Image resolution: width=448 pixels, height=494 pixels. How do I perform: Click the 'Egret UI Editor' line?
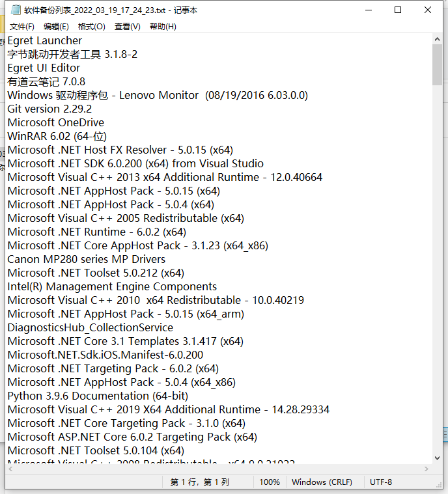click(44, 68)
